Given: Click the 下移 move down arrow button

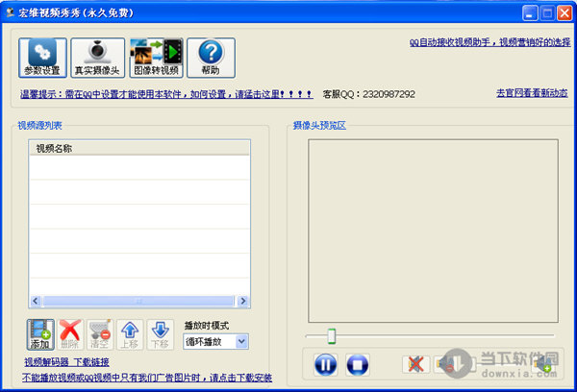Looking at the screenshot, I should 160,334.
